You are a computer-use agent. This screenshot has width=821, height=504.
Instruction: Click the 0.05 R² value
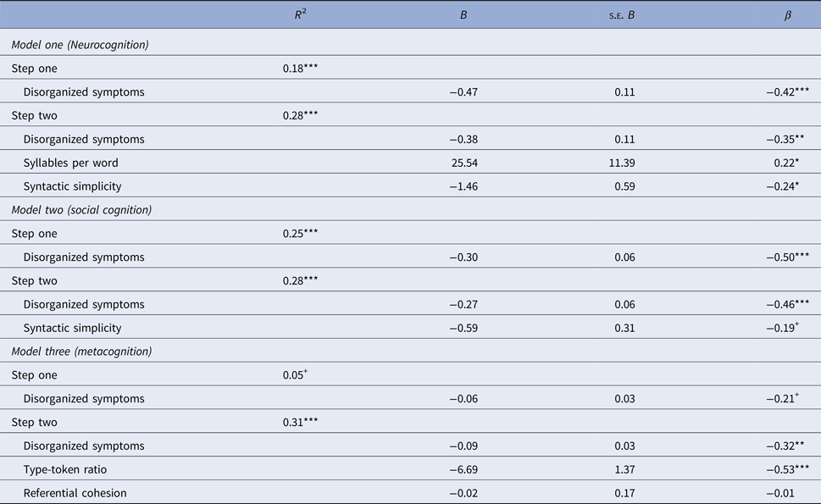point(295,374)
